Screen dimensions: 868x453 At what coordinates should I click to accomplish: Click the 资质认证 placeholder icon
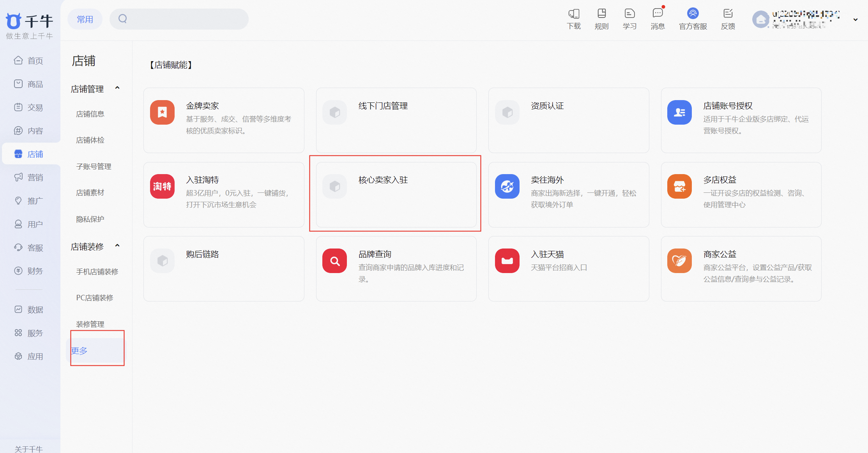coord(507,113)
